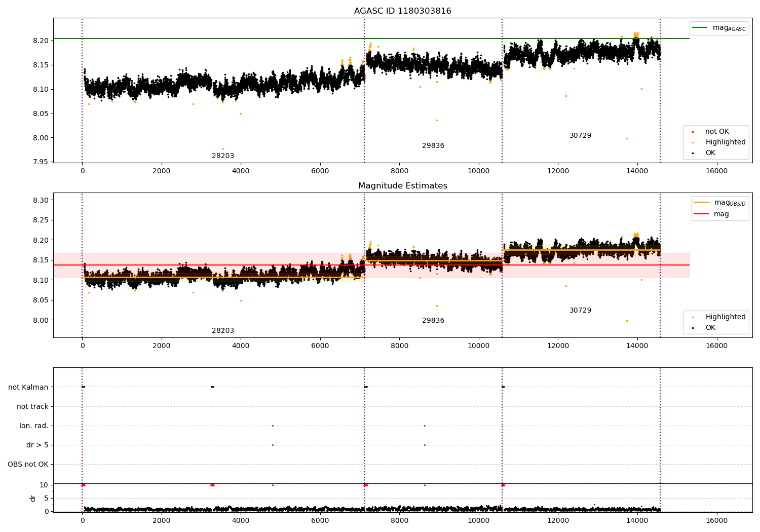Click the 8000 x-tick in the top plot
This screenshot has width=760, height=532.
[399, 171]
